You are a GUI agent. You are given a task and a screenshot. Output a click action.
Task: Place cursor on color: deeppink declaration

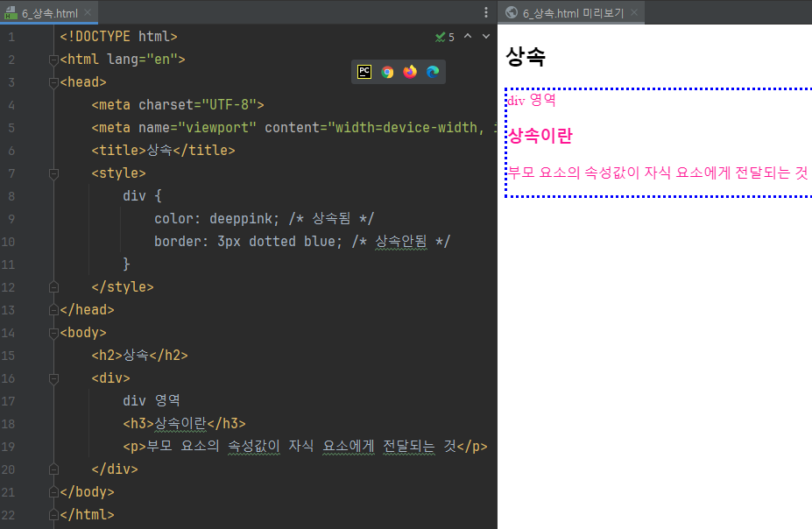point(216,219)
